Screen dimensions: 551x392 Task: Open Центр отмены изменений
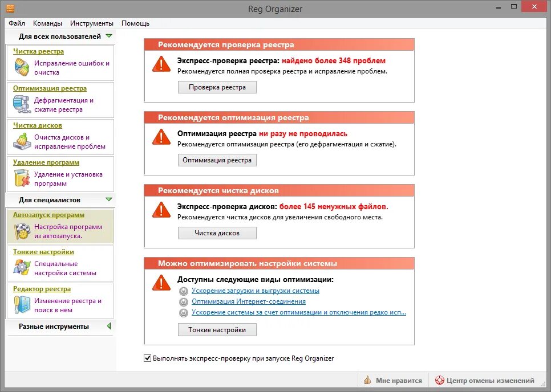pyautogui.click(x=485, y=380)
